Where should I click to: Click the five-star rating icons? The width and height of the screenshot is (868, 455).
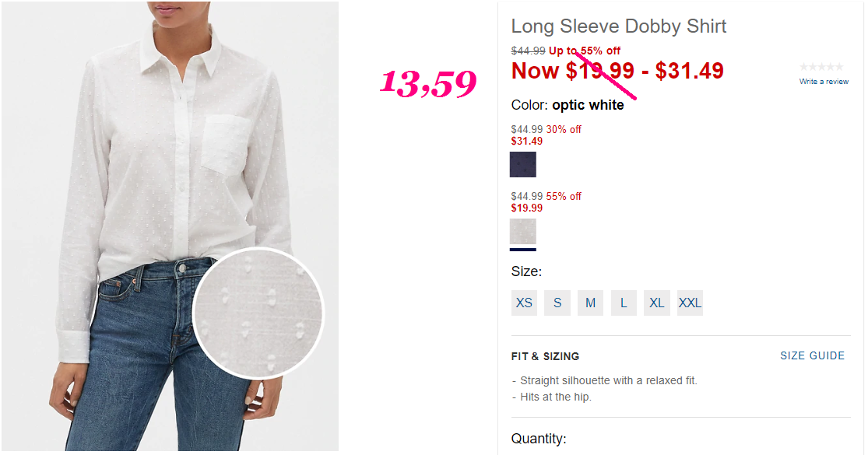pos(823,68)
